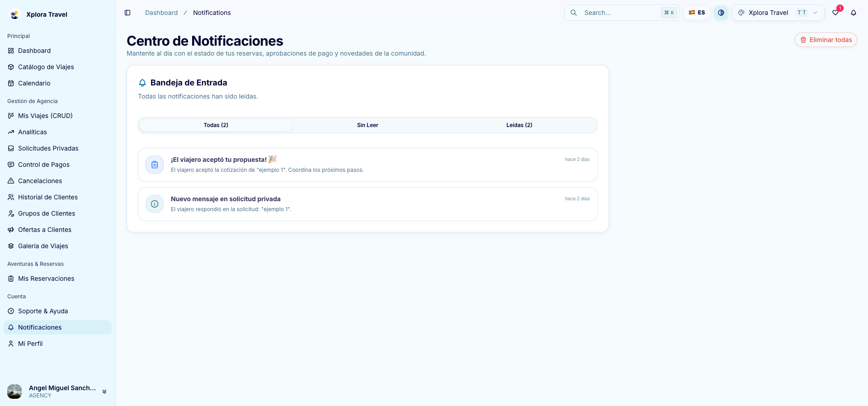
Task: Open the Xplora Travel logo
Action: (14, 14)
